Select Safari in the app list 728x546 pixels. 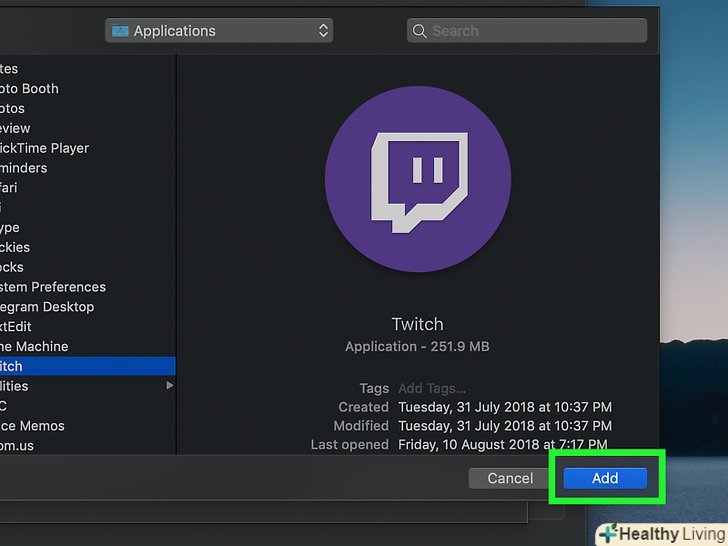[x=88, y=188]
